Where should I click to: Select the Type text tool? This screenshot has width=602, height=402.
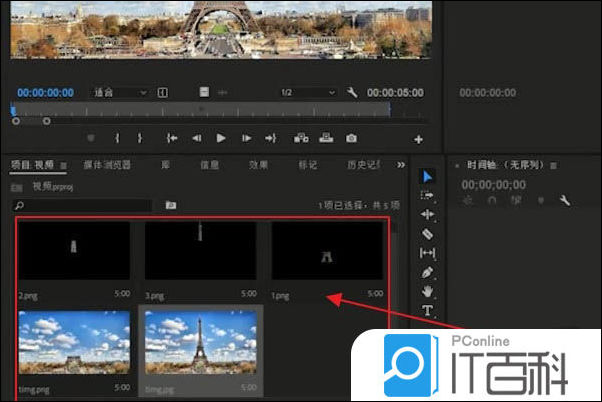click(x=427, y=311)
